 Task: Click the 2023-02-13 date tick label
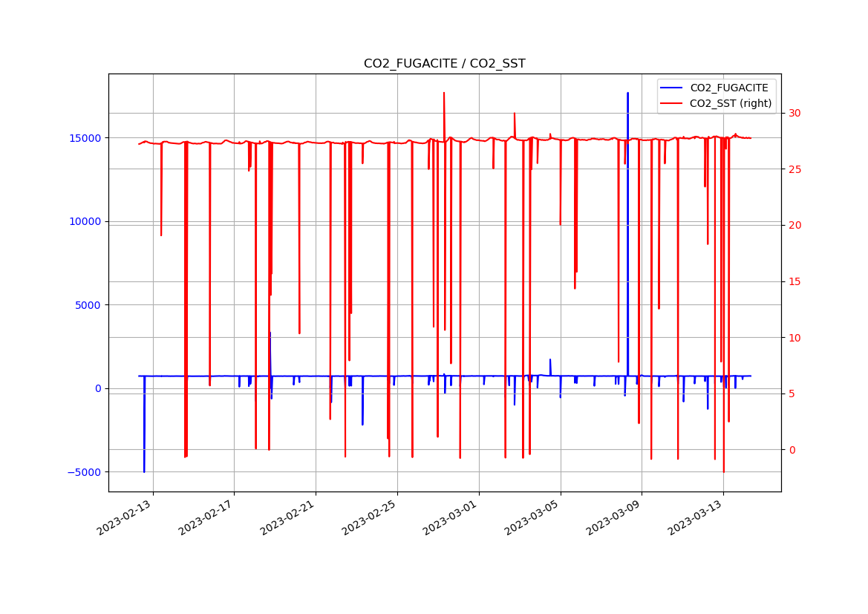click(125, 517)
